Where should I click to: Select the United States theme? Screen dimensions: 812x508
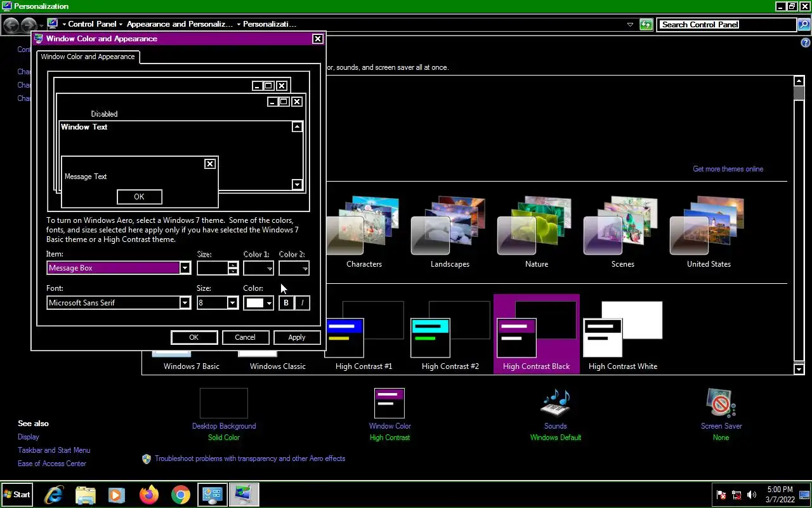709,232
